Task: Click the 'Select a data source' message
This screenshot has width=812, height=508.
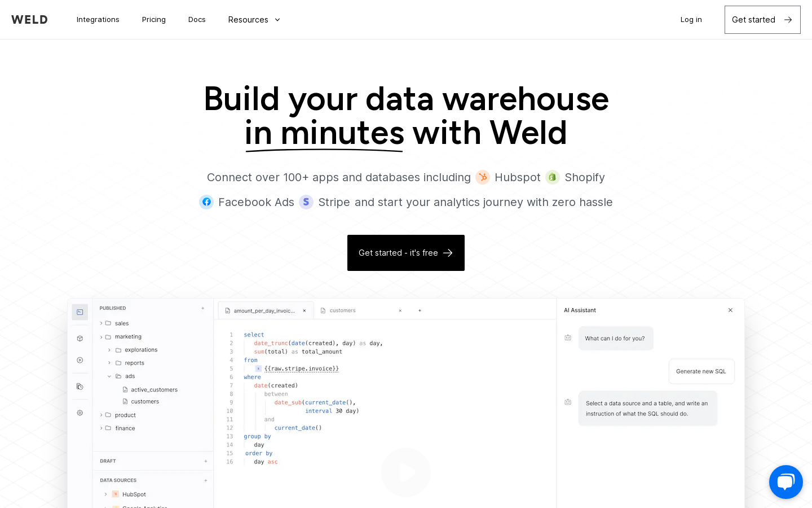Action: pos(647,409)
